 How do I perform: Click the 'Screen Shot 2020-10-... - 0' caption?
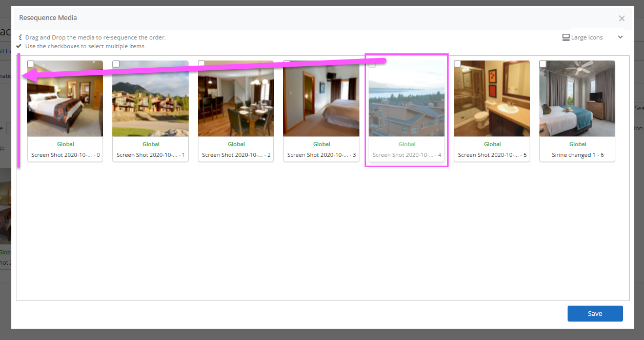[65, 155]
